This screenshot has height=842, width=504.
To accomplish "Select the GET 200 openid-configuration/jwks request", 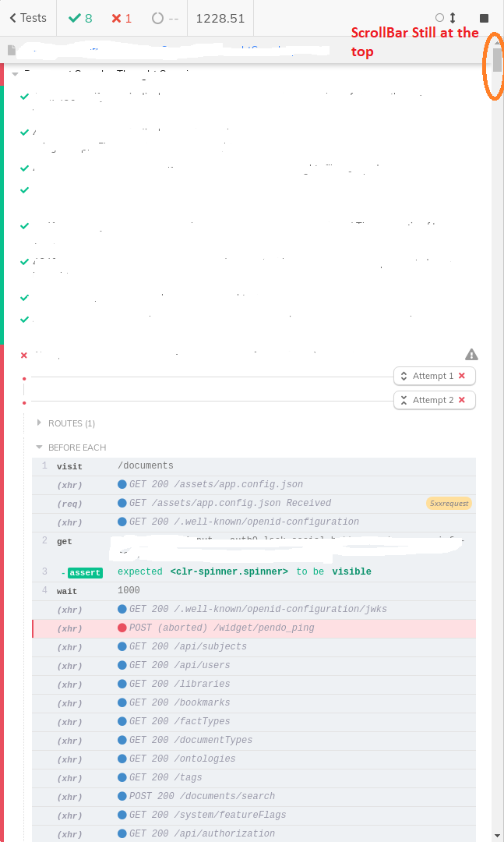I will pos(254,610).
